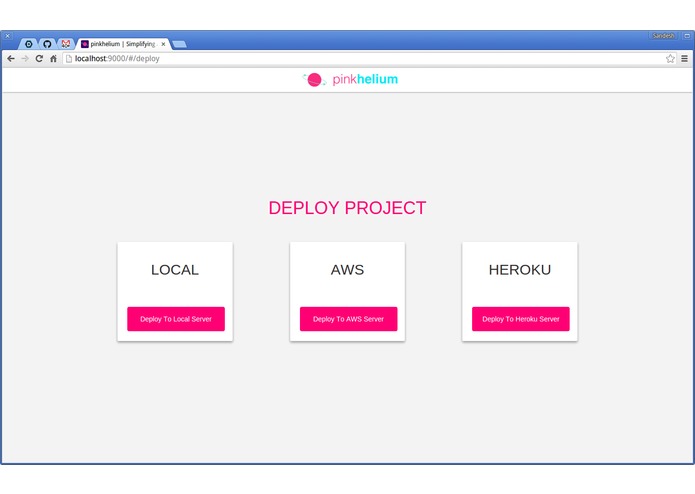Select the pinkhelium | Simplifying tab
The height and width of the screenshot is (494, 695).
(123, 44)
